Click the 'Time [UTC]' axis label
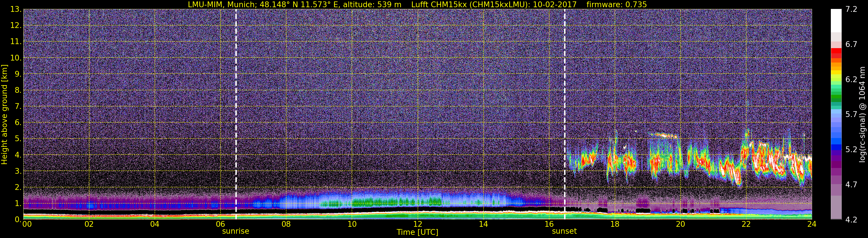The image size is (868, 238). click(417, 232)
